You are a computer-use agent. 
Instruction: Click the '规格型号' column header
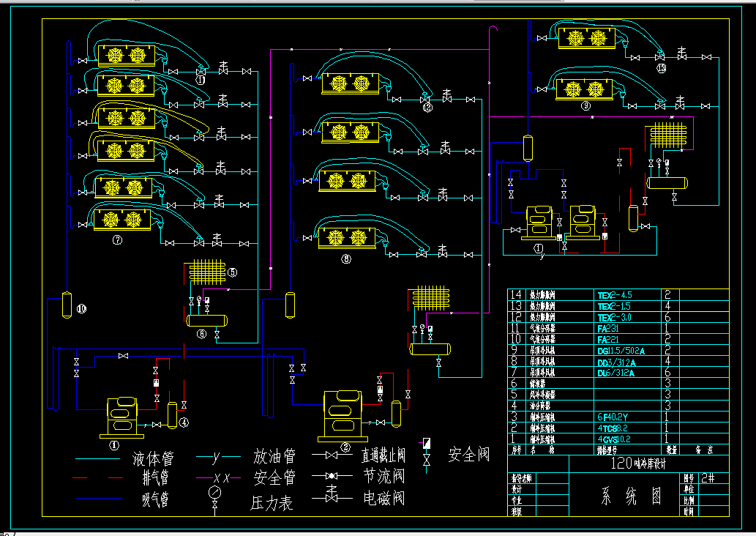607,450
